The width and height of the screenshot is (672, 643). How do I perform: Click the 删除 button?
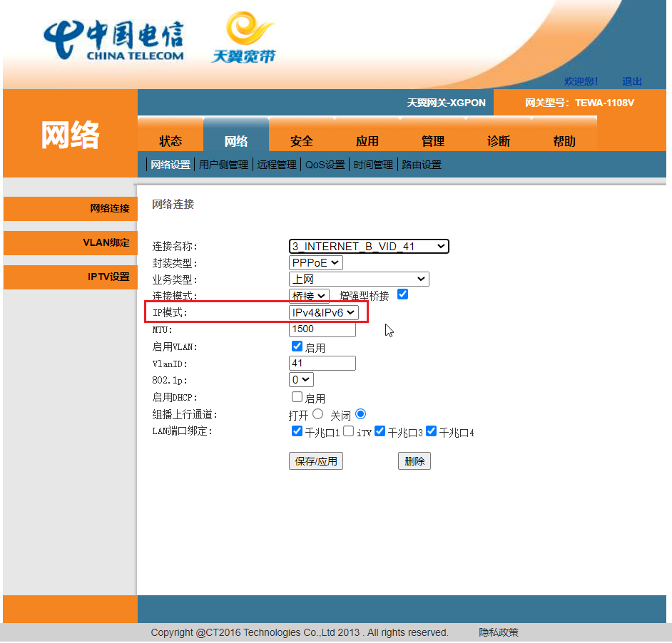point(414,461)
